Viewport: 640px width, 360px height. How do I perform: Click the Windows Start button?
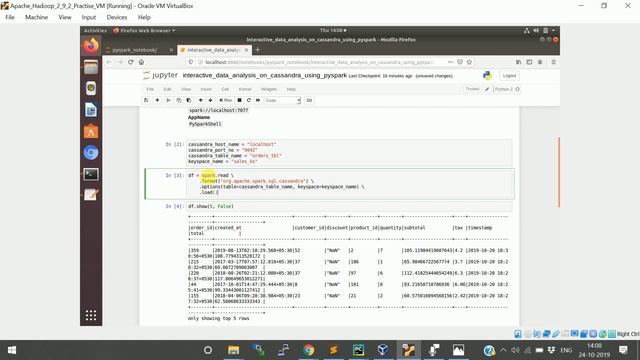12,350
